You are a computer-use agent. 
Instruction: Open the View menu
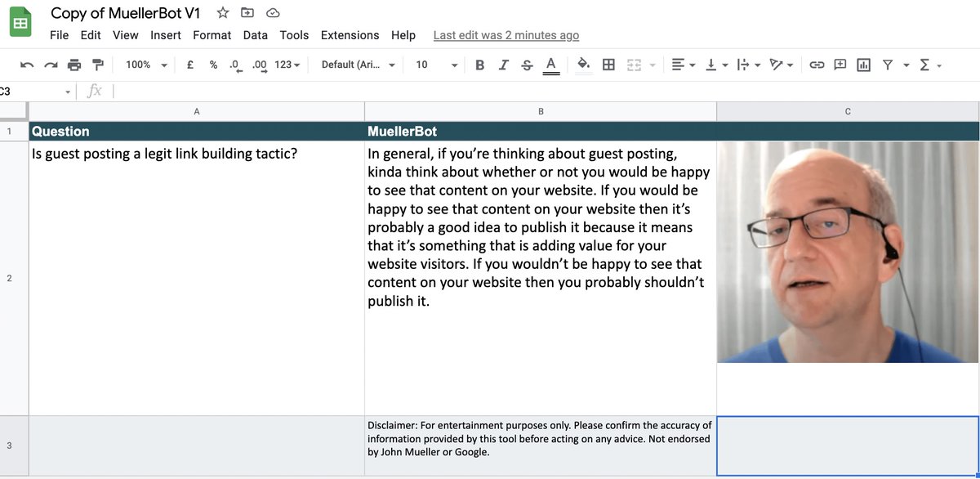point(126,35)
